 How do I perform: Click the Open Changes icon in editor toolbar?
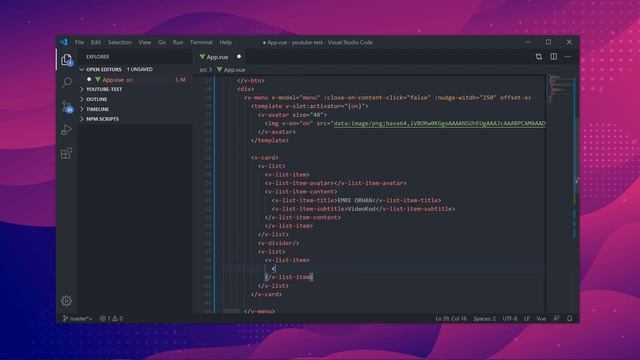point(539,57)
